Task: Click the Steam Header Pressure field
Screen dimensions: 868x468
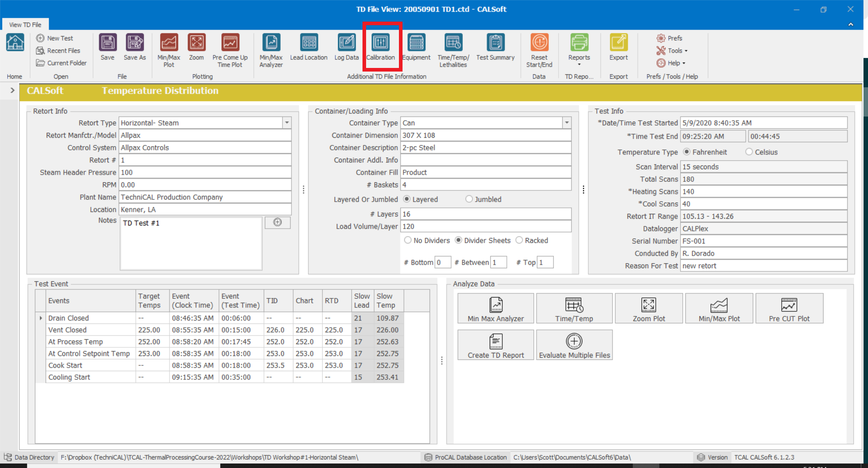Action: pos(205,172)
